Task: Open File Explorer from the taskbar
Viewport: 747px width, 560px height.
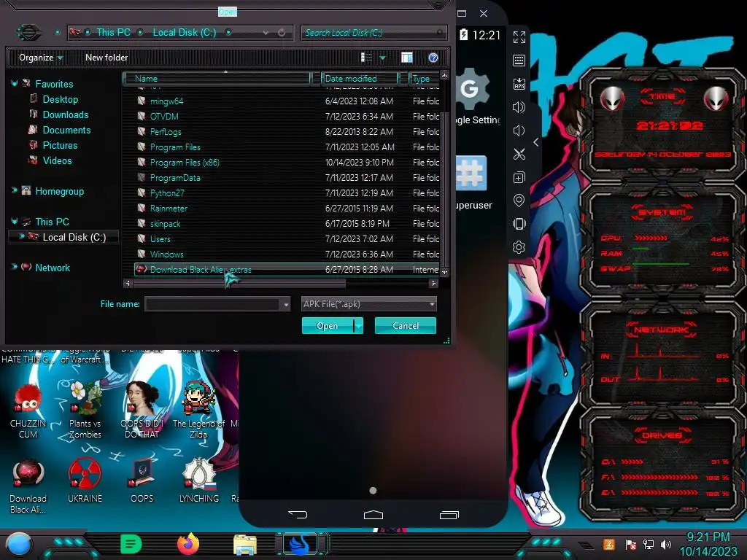Action: (x=245, y=545)
